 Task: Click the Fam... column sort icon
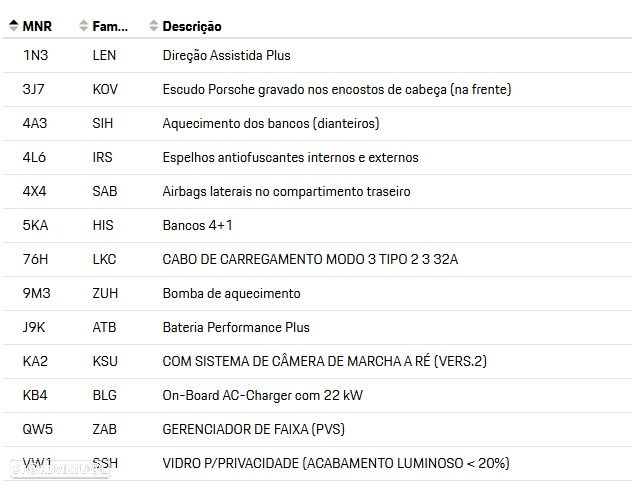pos(83,25)
